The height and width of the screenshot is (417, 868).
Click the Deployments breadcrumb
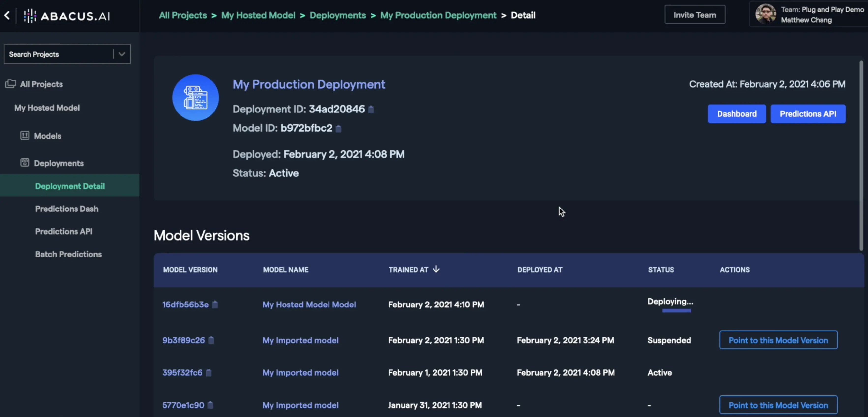click(x=338, y=15)
